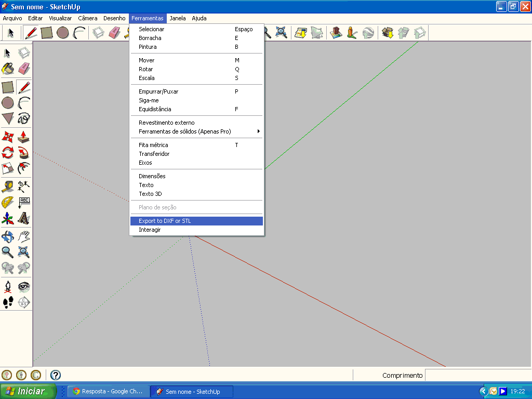Pick Revestimento externo menu item
This screenshot has width=532, height=399.
tap(196, 123)
